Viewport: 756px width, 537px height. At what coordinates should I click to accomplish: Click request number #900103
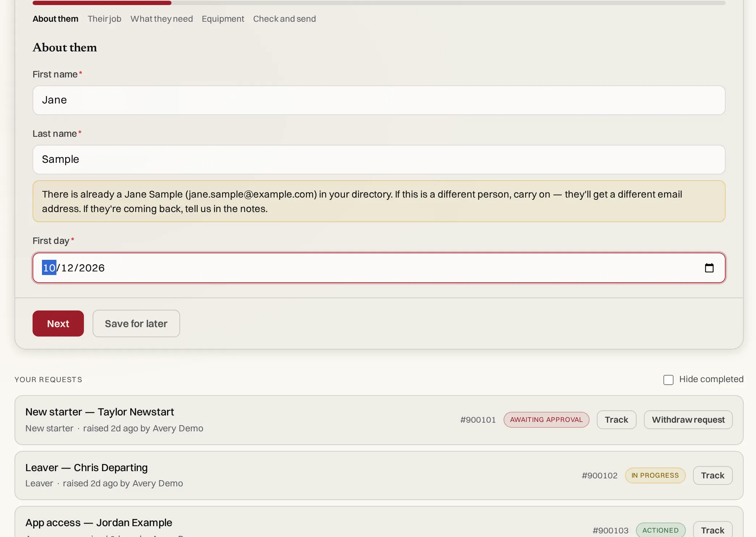click(x=610, y=530)
